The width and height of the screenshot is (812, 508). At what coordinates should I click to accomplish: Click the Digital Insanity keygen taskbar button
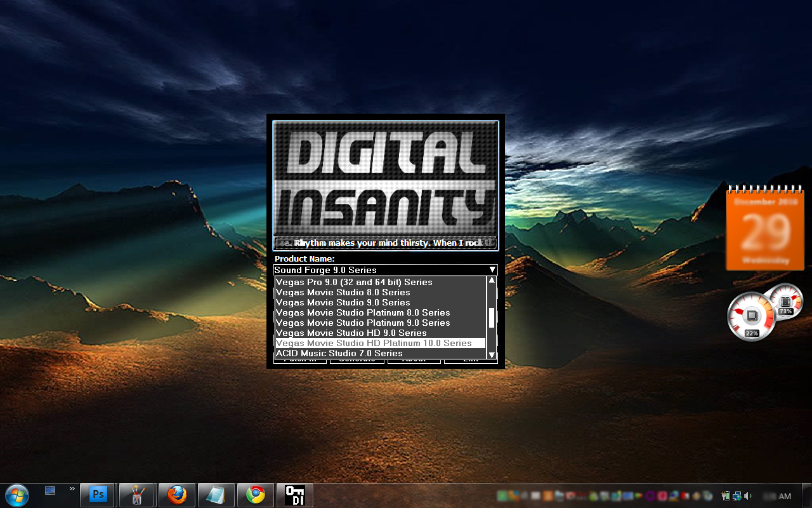pyautogui.click(x=294, y=495)
